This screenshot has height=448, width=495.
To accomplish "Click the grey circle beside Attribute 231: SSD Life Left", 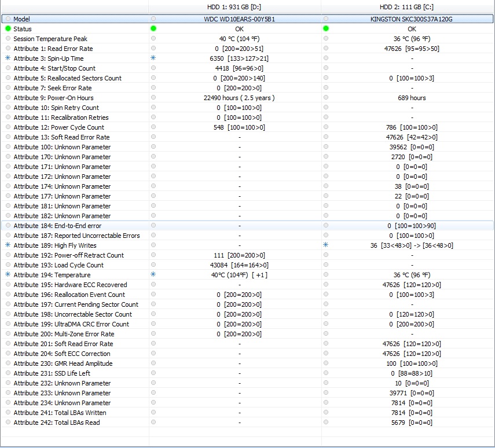I will [8, 373].
